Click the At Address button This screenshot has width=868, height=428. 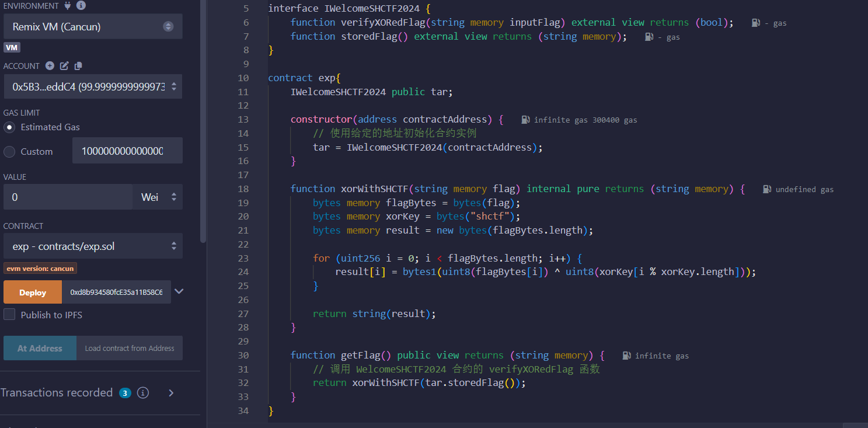tap(40, 349)
